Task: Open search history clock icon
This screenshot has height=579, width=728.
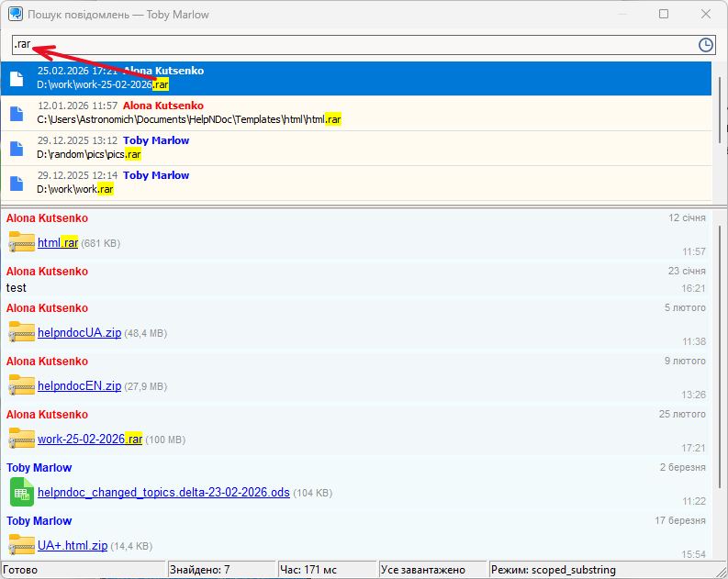Action: [x=705, y=45]
